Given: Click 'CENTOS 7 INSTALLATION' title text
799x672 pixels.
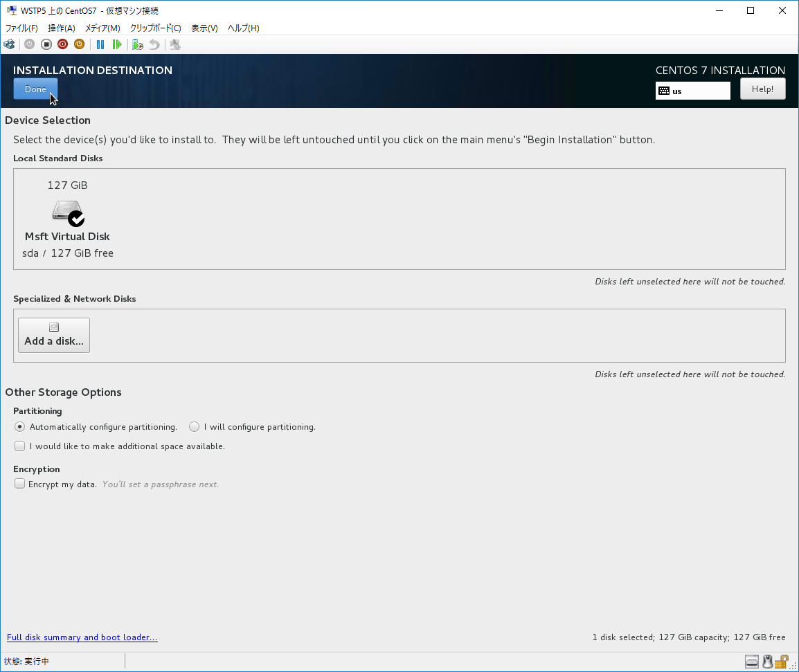Looking at the screenshot, I should click(x=720, y=71).
